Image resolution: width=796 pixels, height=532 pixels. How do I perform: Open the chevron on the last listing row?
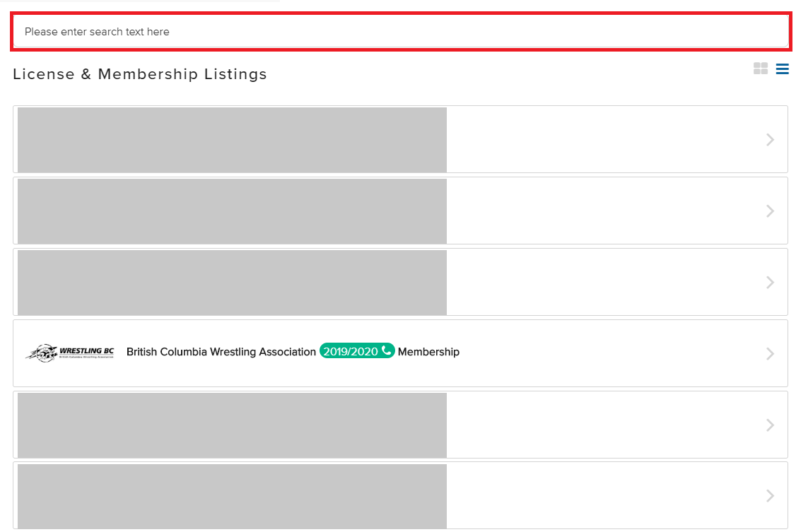click(x=770, y=495)
